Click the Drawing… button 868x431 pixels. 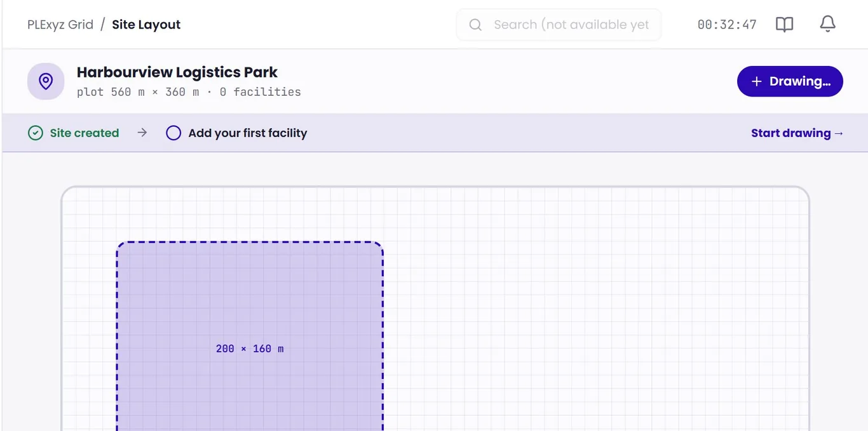790,81
